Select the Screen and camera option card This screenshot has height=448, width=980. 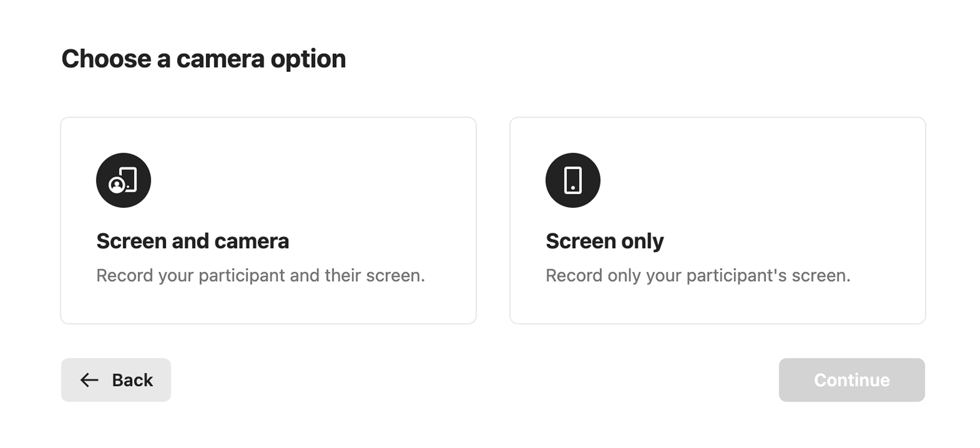click(268, 221)
